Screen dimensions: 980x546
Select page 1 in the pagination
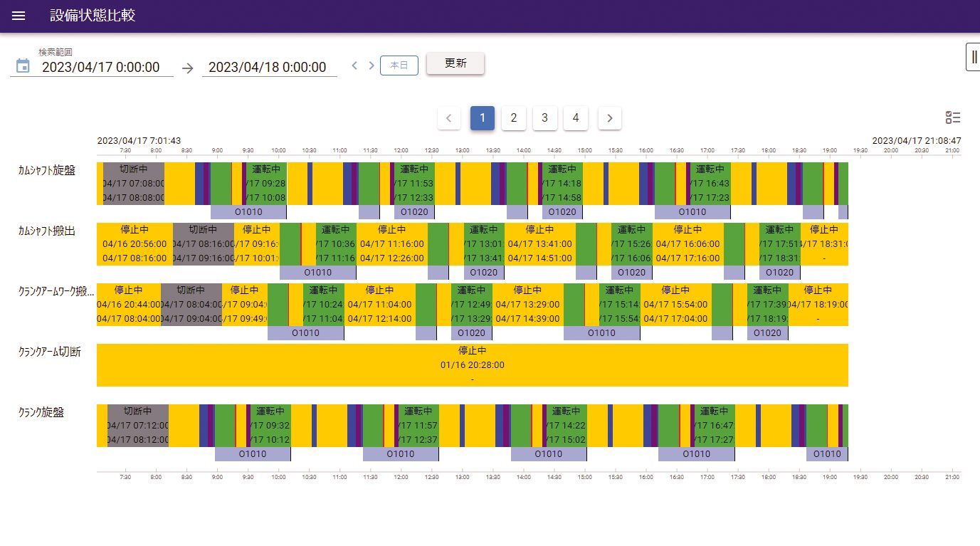pos(483,118)
